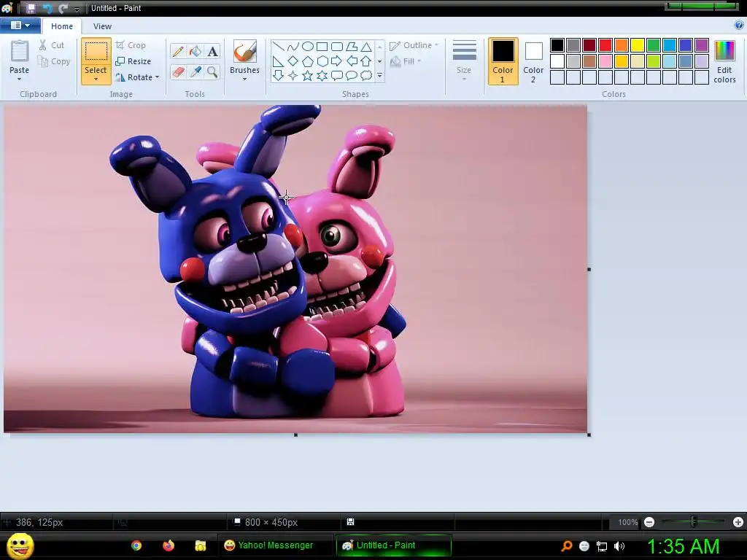Open file explorer folder on taskbar

point(200,545)
